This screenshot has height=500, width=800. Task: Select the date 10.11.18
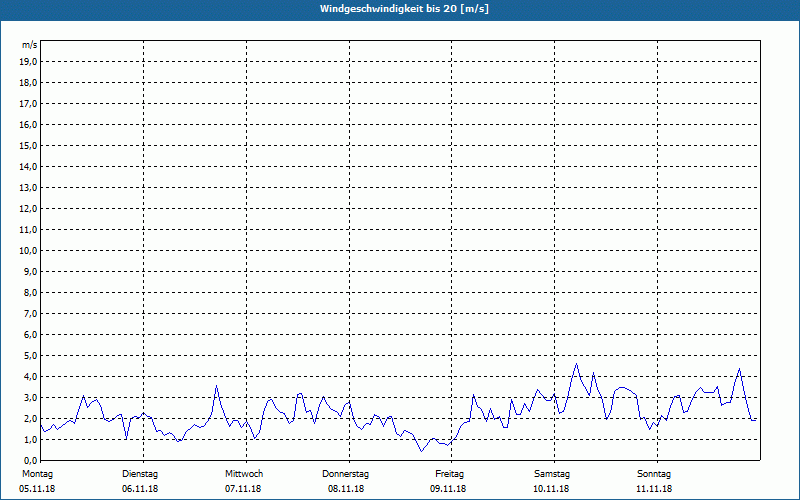[x=551, y=489]
